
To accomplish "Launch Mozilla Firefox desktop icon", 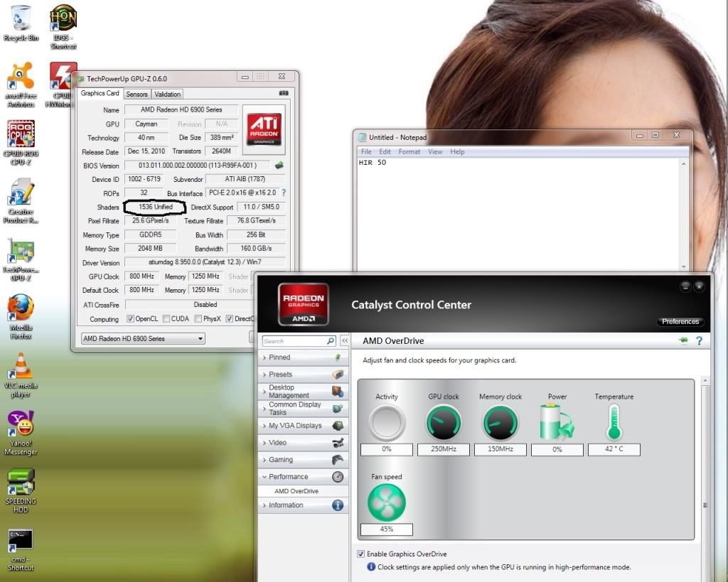I will (21, 316).
